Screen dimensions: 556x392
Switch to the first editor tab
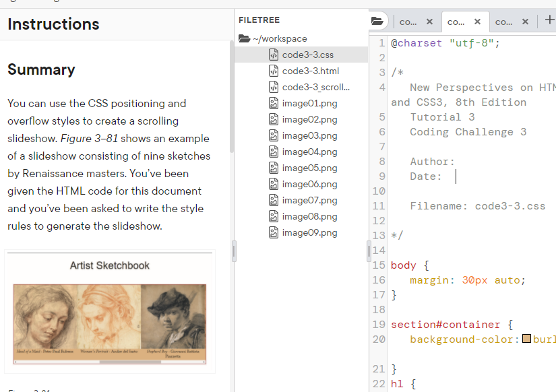point(408,22)
